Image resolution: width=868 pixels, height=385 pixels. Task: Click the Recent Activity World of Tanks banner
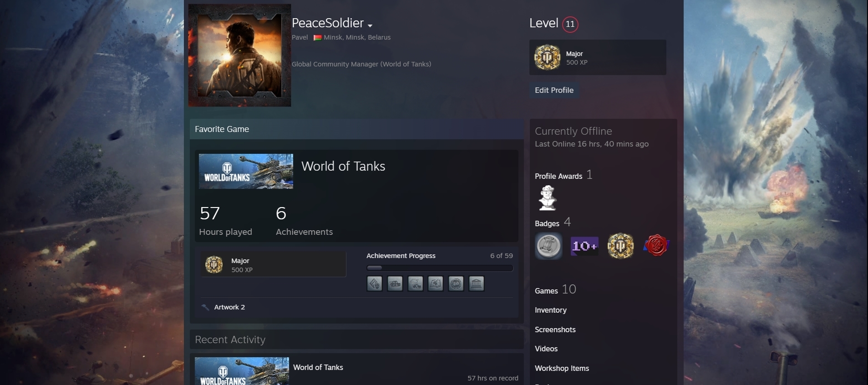click(242, 371)
